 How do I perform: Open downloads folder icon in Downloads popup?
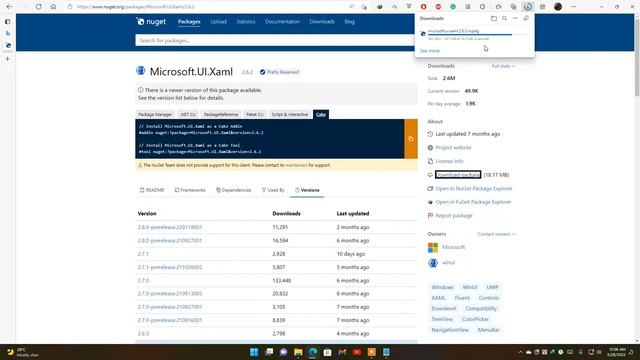coord(493,18)
